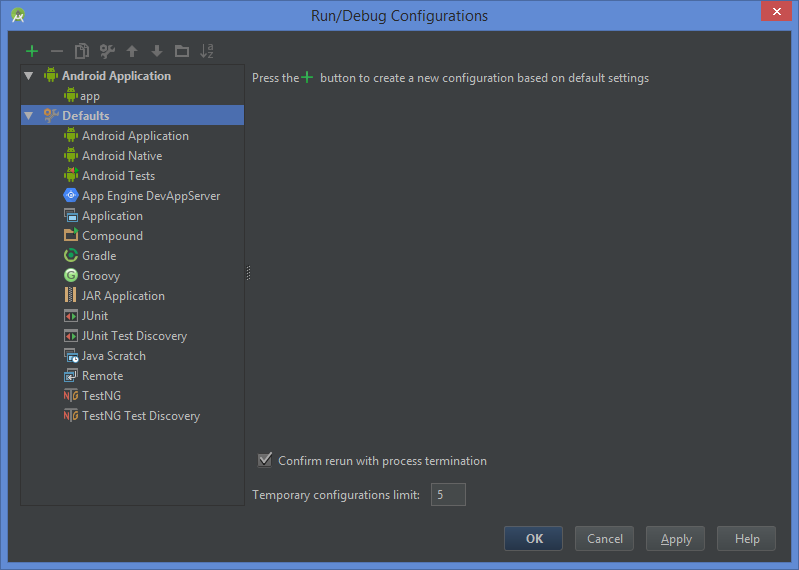Select the 'JAR Application' default entry
Viewport: 799px width, 570px height.
coord(123,296)
